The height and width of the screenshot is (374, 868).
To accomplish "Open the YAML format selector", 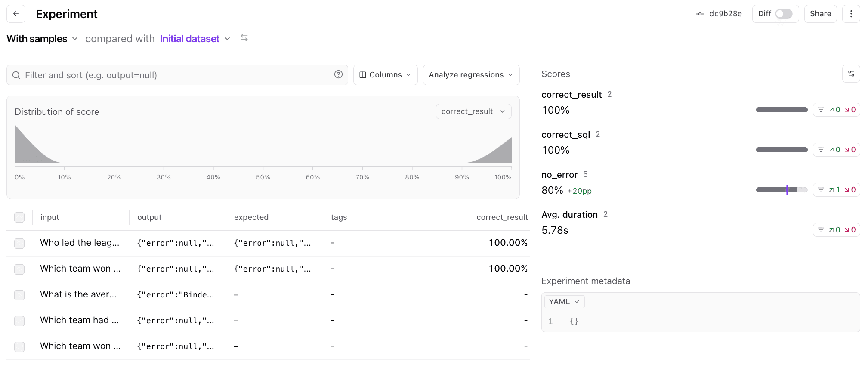I will [x=564, y=302].
